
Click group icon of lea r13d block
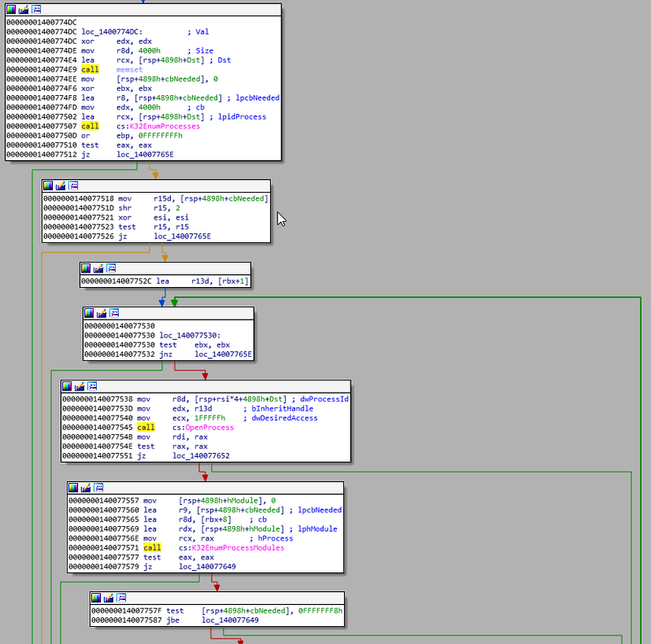[111, 268]
